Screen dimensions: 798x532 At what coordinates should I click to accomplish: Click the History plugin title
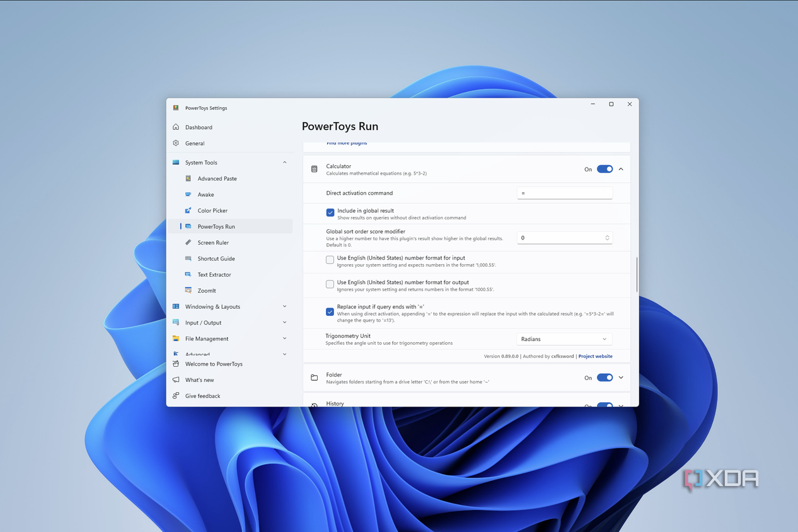pos(335,403)
